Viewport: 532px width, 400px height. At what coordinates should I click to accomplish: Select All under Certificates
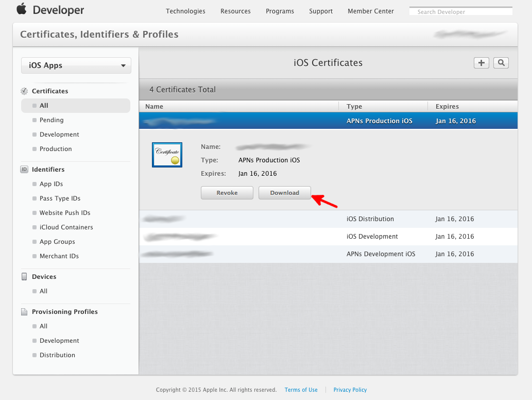click(x=76, y=106)
